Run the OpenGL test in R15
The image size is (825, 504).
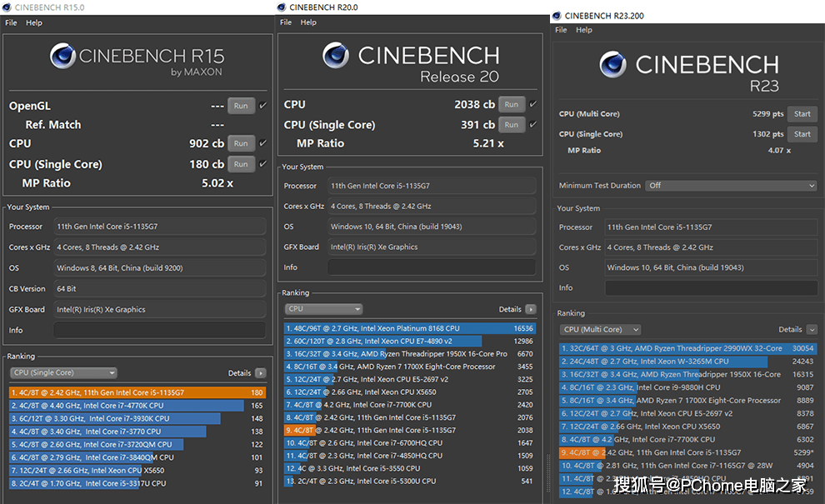241,106
